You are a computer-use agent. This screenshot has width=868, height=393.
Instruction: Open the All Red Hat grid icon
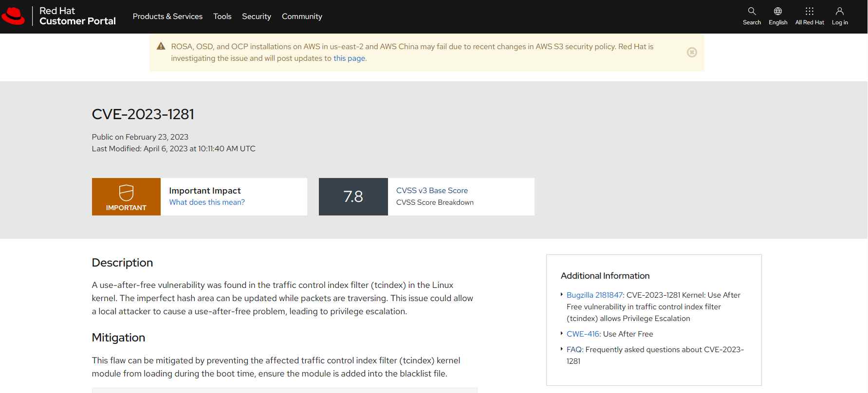click(x=810, y=11)
